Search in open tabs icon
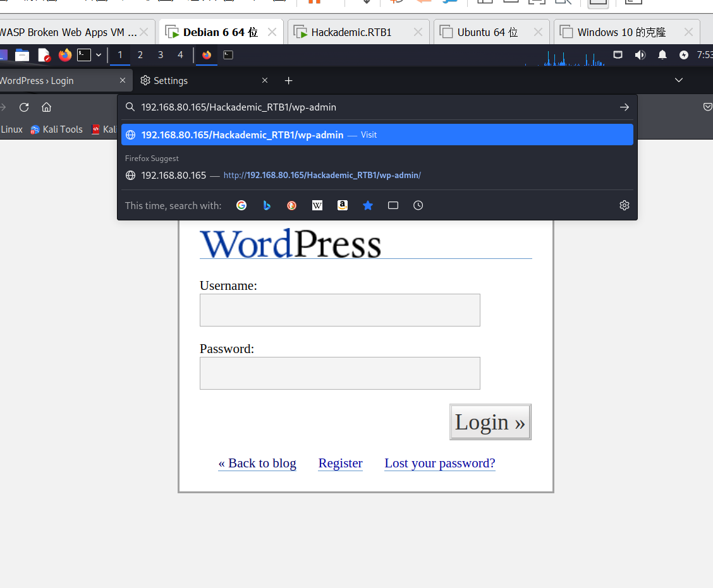The height and width of the screenshot is (588, 713). click(393, 205)
